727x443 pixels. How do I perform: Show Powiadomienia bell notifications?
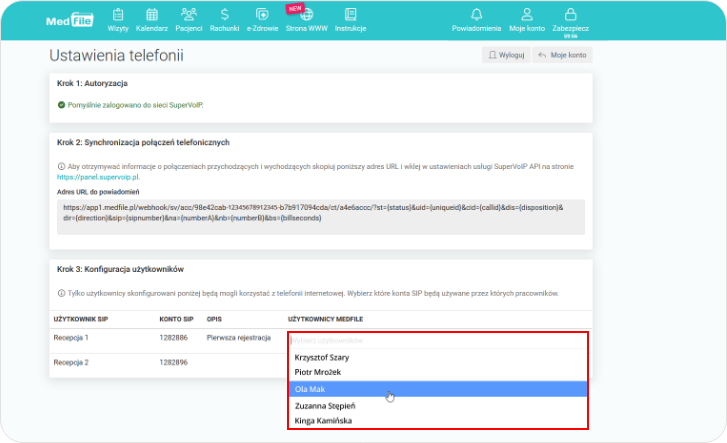coord(476,16)
